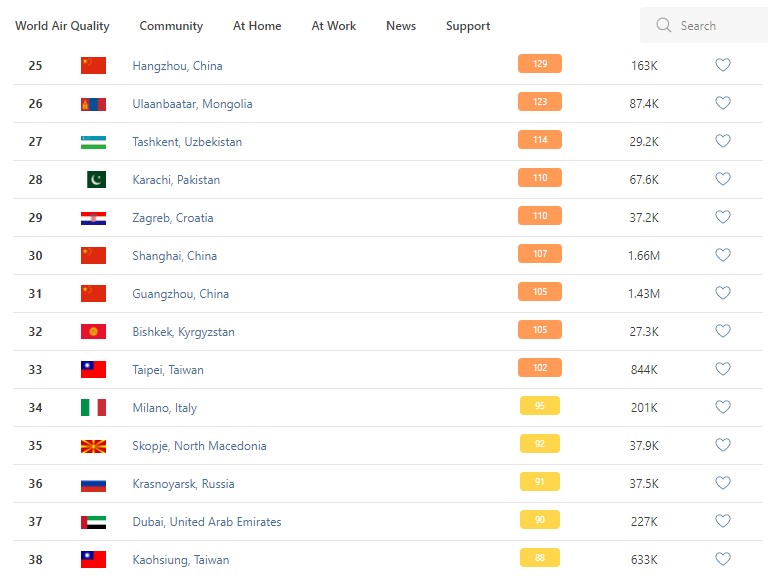Image resolution: width=768 pixels, height=577 pixels.
Task: Open the Support menu item
Action: pos(468,26)
